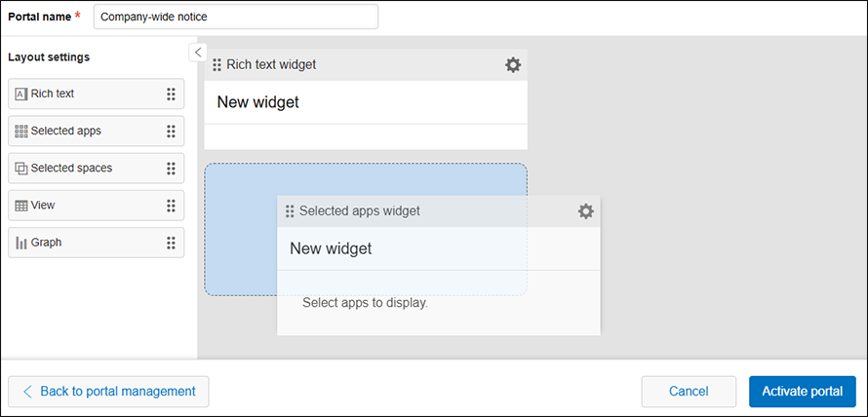This screenshot has width=868, height=417.
Task: Click the Selected spaces icon
Action: (21, 169)
